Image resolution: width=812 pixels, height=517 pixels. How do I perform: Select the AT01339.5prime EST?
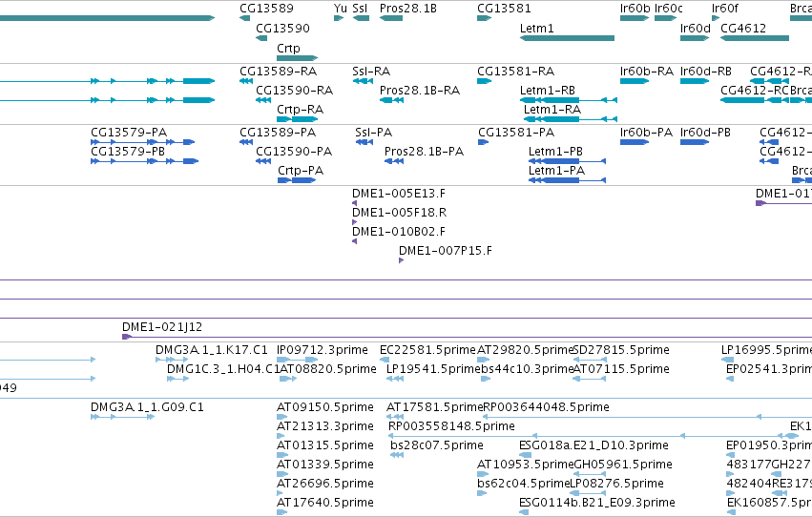coord(282,473)
